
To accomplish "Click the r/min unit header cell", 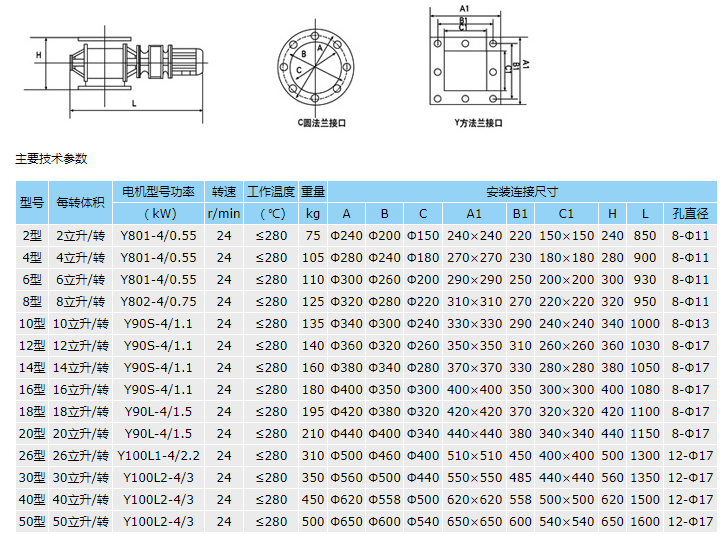I will click(224, 214).
